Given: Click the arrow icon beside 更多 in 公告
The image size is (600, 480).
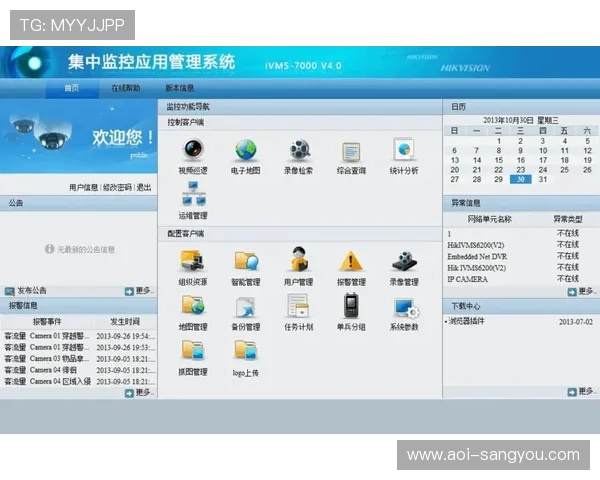Looking at the screenshot, I should click(x=129, y=291).
